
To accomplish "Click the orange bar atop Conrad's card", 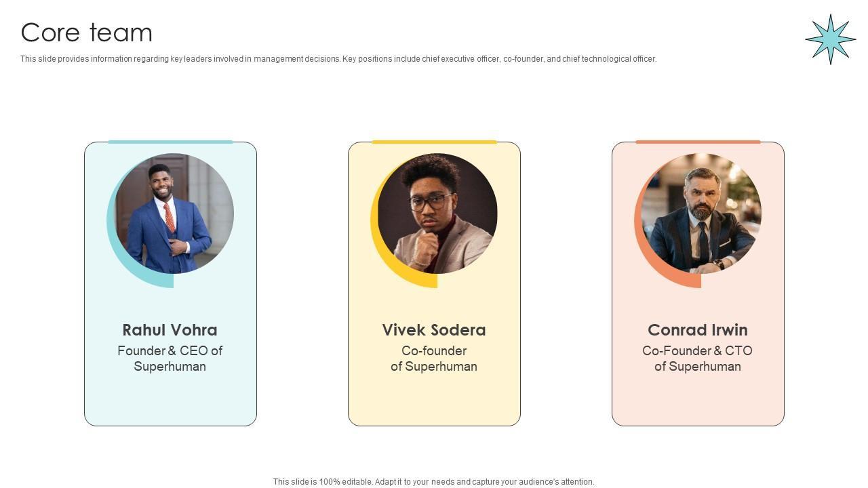I will pyautogui.click(x=698, y=142).
